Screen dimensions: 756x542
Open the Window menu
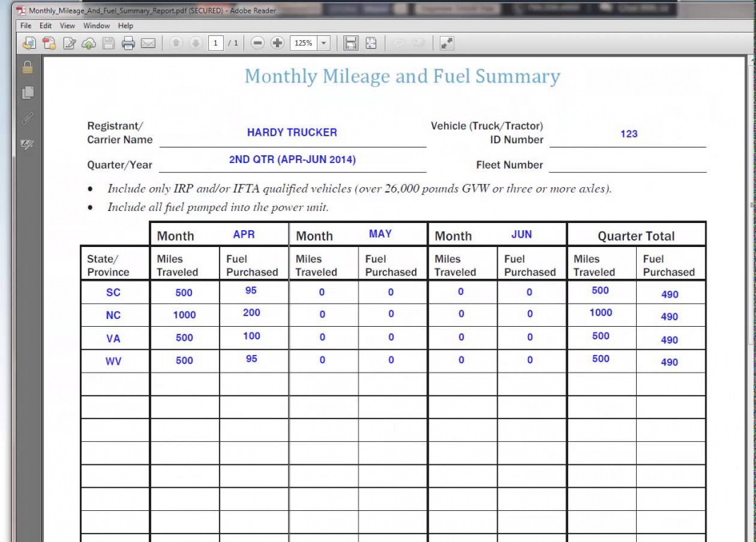[x=96, y=26]
